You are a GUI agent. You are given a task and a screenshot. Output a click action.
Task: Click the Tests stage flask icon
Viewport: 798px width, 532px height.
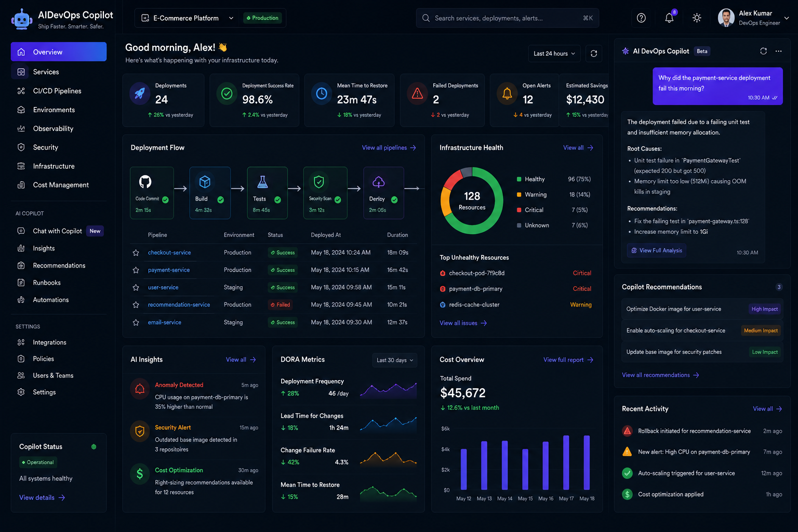(x=263, y=181)
